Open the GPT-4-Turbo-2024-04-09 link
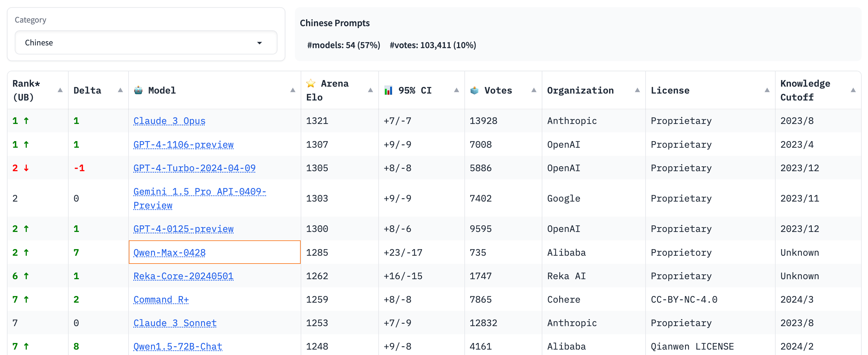Screen dimensions: 868x355 (x=194, y=168)
